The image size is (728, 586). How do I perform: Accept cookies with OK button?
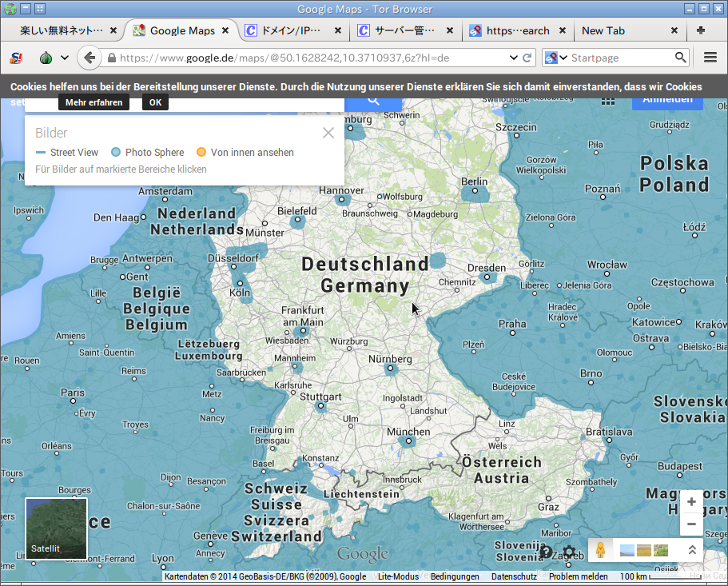(156, 102)
